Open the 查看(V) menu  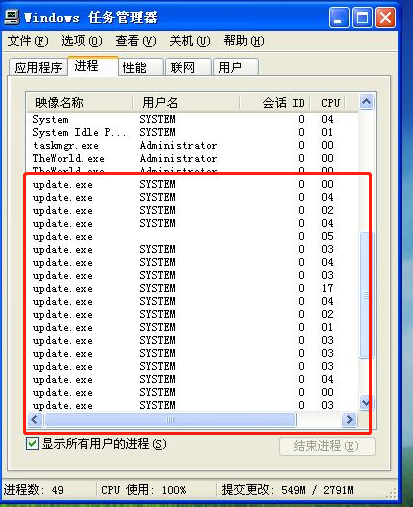pos(136,41)
